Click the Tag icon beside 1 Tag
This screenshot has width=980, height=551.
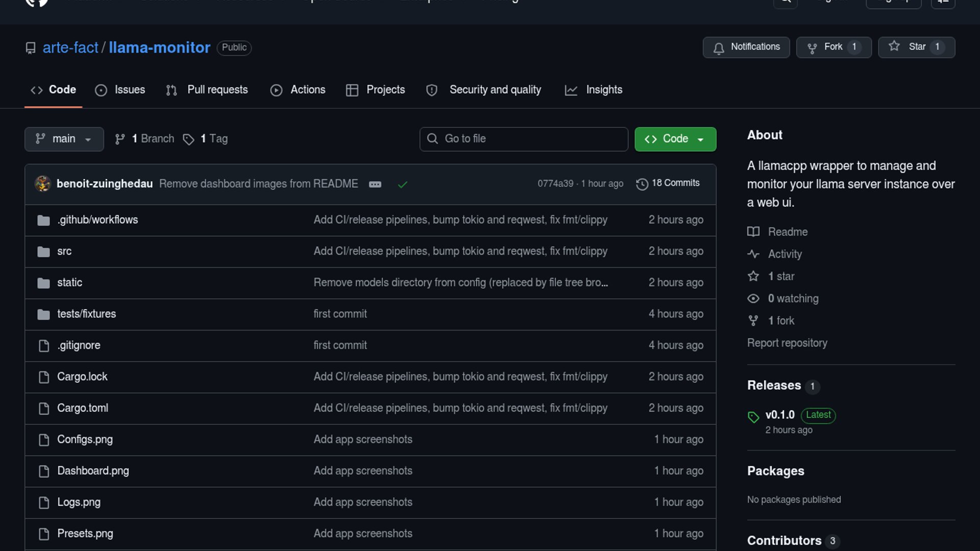pos(188,139)
